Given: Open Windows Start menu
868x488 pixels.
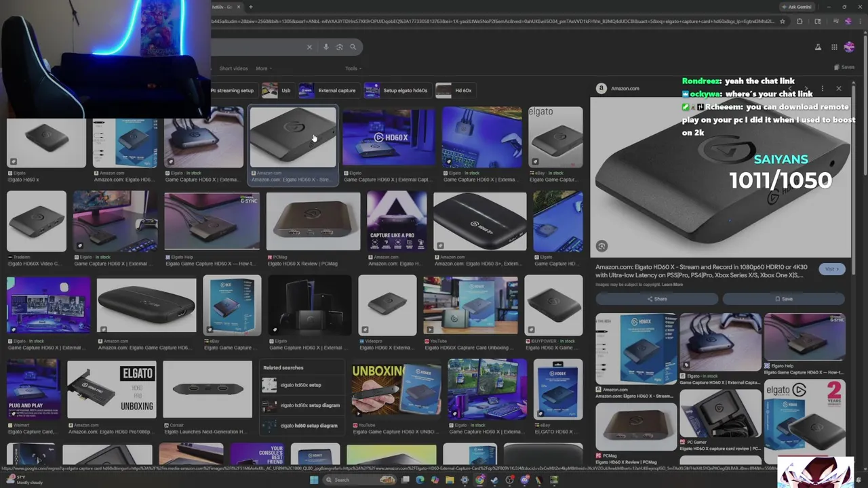Looking at the screenshot, I should click(x=313, y=480).
